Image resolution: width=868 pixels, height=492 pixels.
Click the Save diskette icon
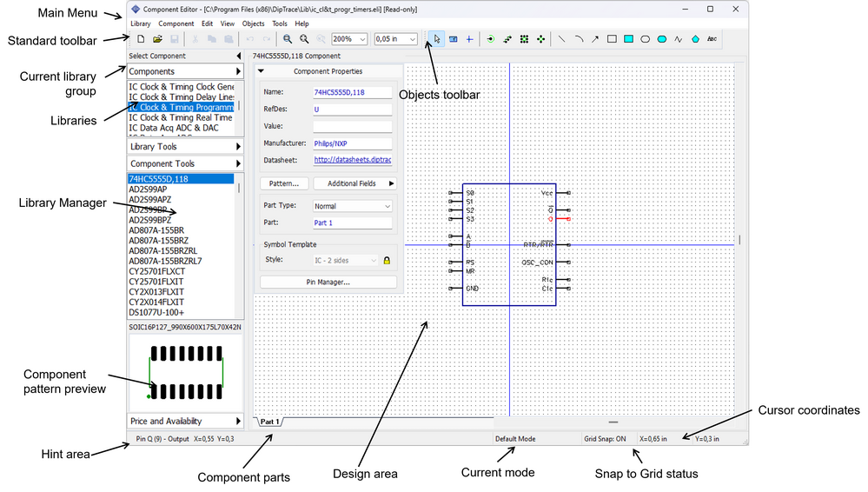click(x=175, y=39)
